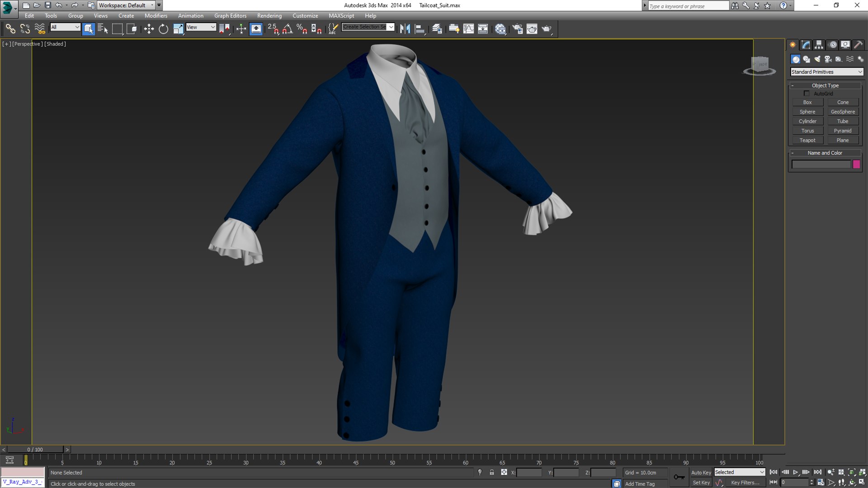This screenshot has height=488, width=868.
Task: Open the Align tool
Action: pyautogui.click(x=420, y=29)
